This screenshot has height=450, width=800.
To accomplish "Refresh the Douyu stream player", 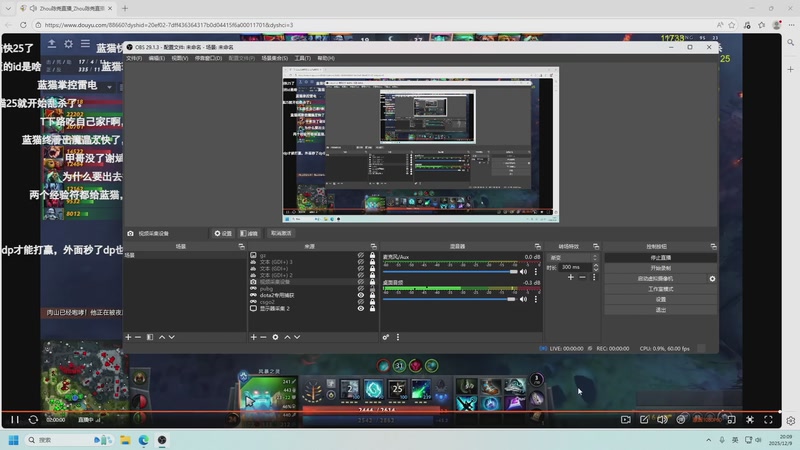I will point(33,419).
